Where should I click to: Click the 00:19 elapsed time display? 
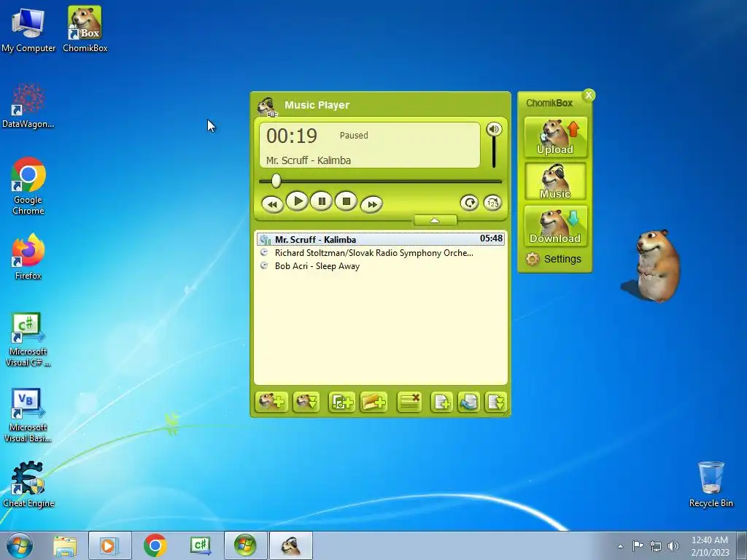(292, 136)
